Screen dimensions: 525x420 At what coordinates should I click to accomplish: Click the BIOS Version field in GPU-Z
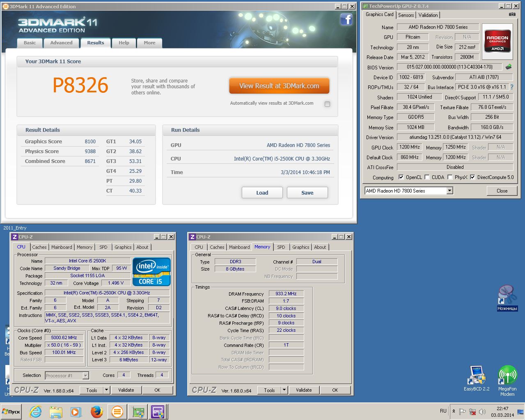pyautogui.click(x=449, y=67)
